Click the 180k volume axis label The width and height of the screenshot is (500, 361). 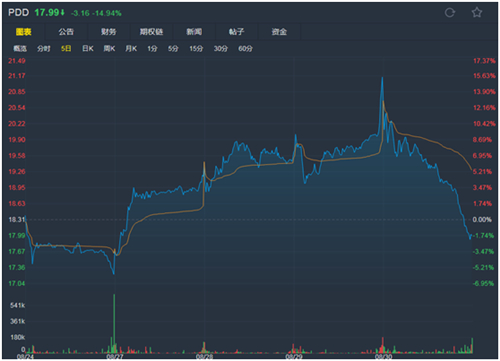click(x=18, y=337)
